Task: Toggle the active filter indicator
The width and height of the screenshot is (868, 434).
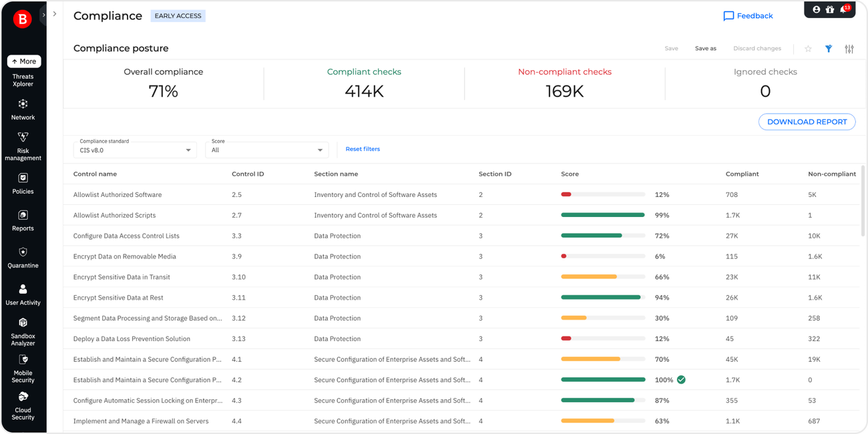Action: [x=829, y=48]
